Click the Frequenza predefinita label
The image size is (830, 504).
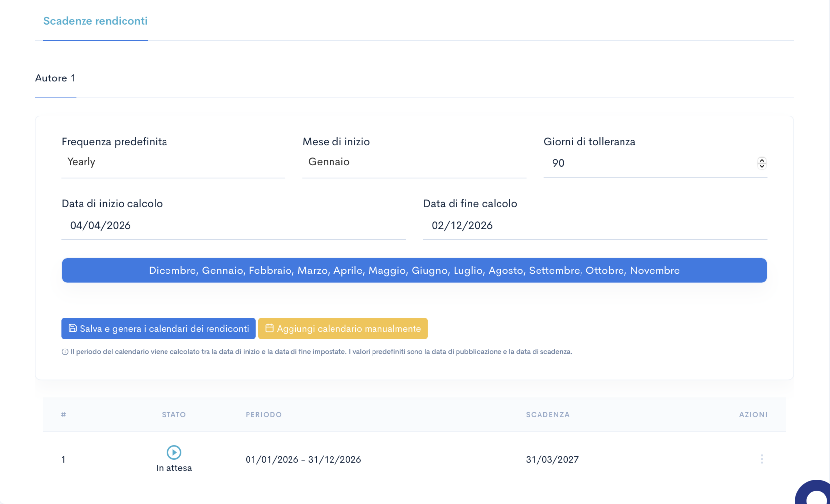click(115, 142)
